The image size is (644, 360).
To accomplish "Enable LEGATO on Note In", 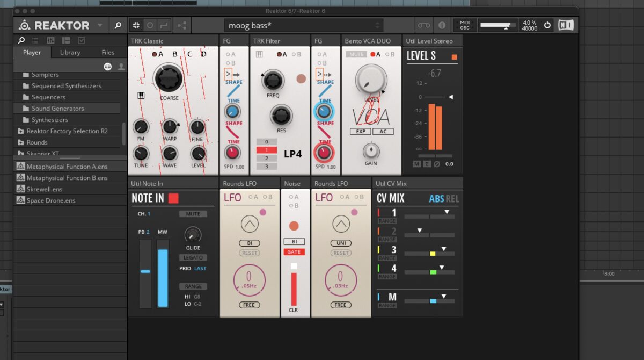I will click(193, 258).
